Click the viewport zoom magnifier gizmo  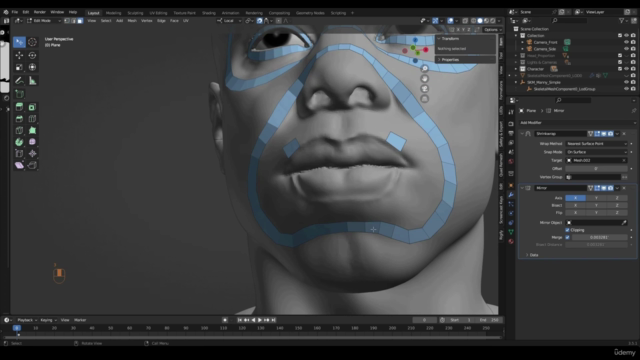(x=424, y=69)
